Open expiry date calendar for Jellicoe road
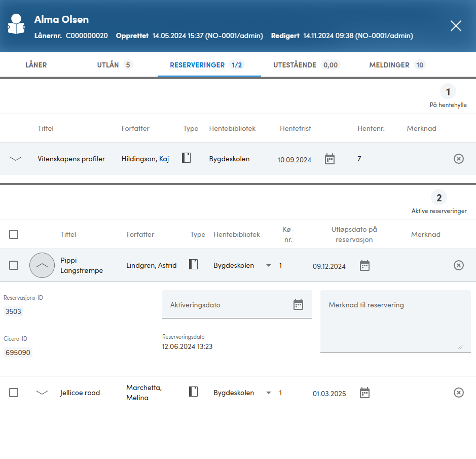Viewport: 476px width, 459px height. [364, 393]
